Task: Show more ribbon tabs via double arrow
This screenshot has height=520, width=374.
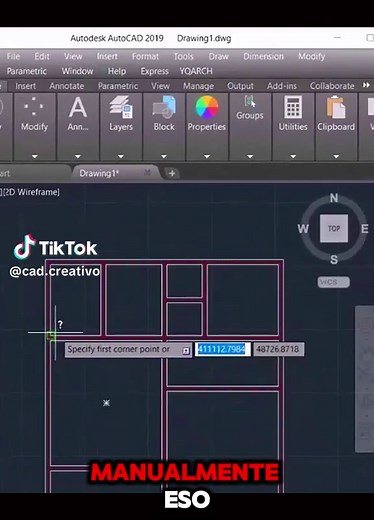Action: tap(366, 85)
